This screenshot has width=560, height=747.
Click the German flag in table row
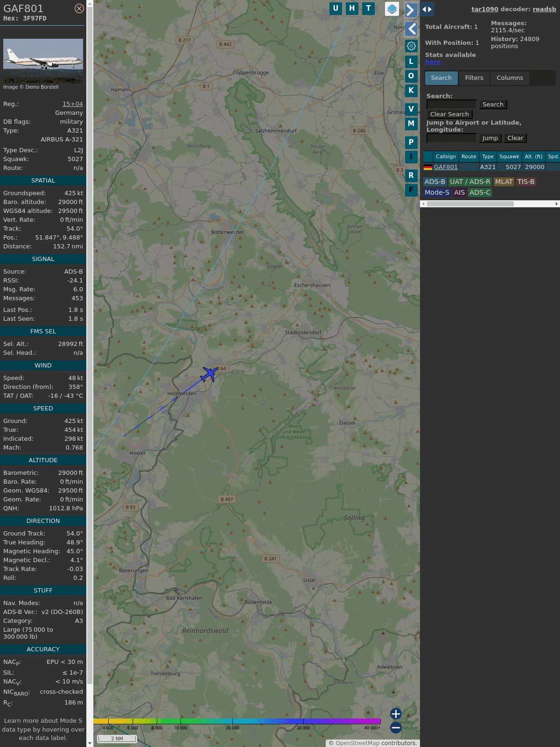428,167
